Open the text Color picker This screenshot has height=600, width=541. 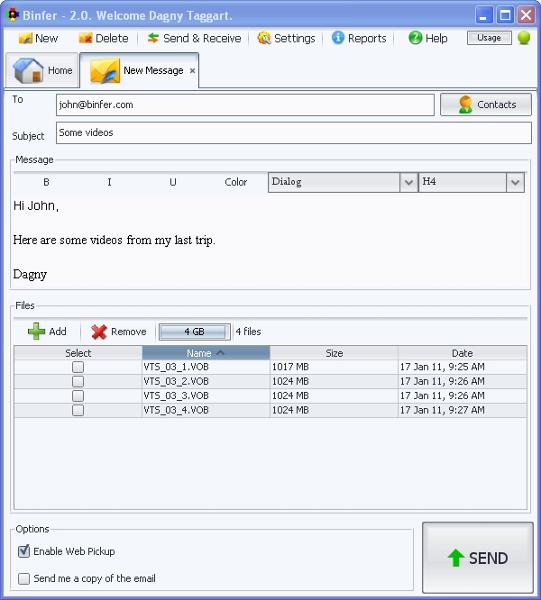click(236, 182)
